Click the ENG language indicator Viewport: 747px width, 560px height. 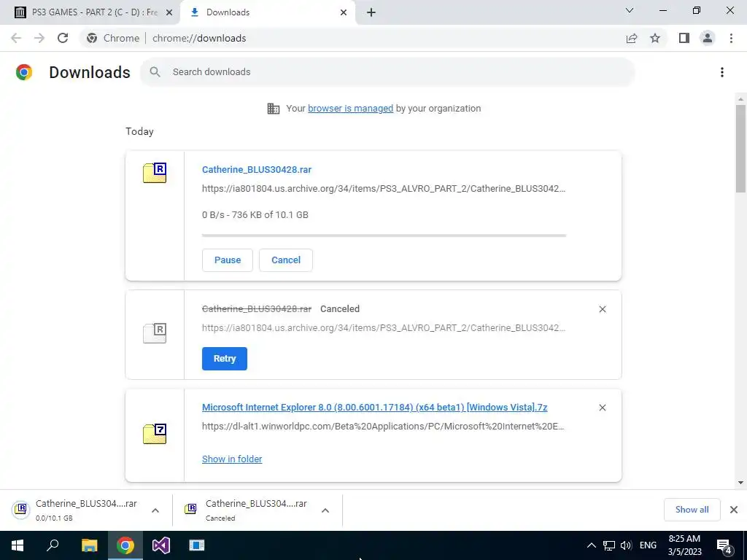click(x=648, y=545)
